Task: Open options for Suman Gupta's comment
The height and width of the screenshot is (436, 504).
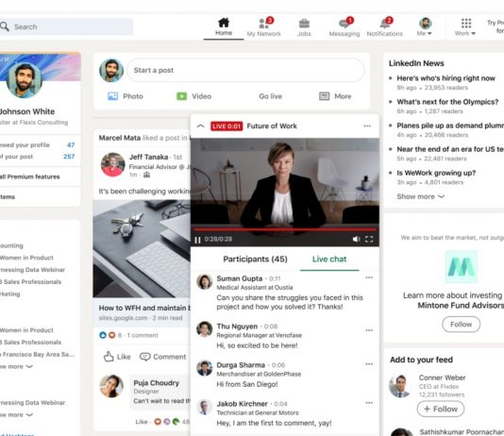Action: [x=369, y=277]
